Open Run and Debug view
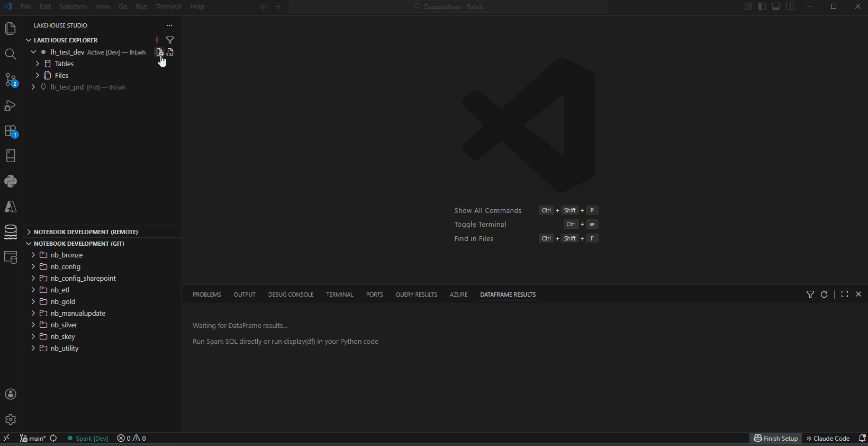The height and width of the screenshot is (446, 868). point(11,105)
